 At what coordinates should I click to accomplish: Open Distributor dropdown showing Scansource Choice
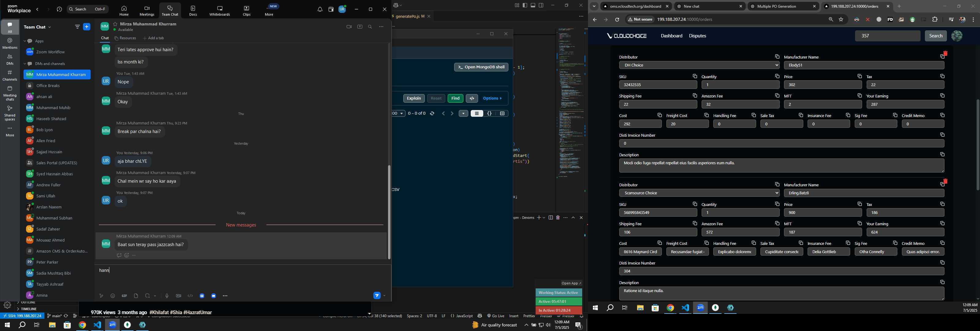tap(699, 193)
